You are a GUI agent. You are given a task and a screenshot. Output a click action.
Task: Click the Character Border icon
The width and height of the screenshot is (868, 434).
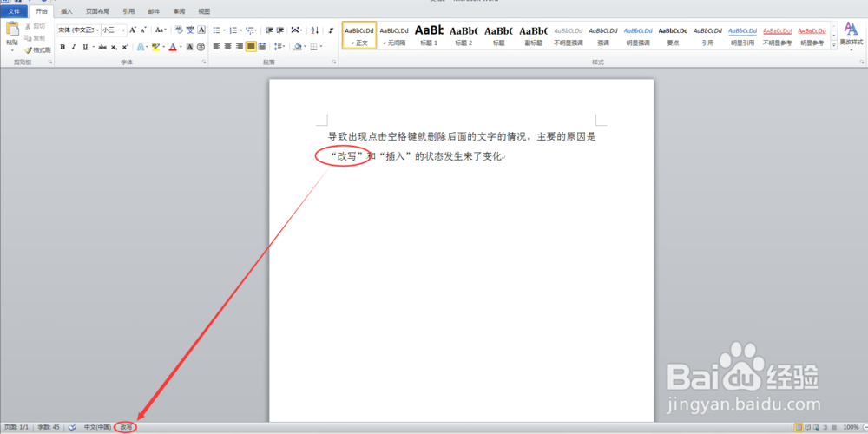(201, 30)
